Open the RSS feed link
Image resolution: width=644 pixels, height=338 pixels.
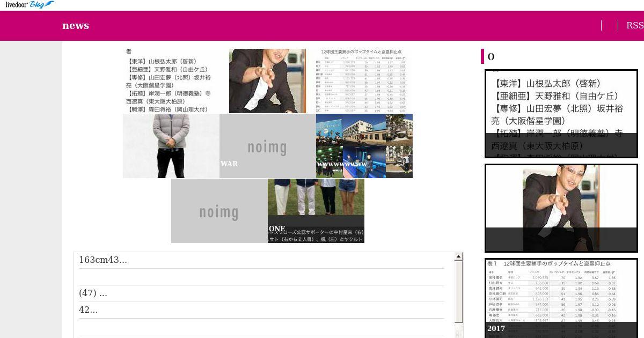[x=635, y=25]
